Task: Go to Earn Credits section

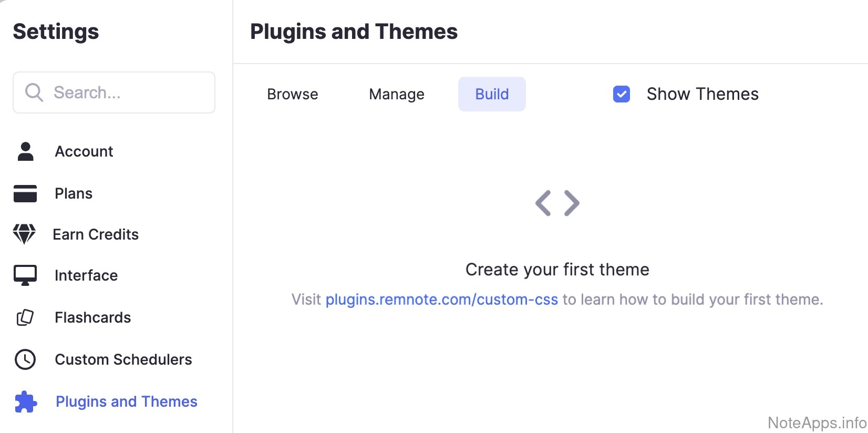Action: [x=96, y=234]
